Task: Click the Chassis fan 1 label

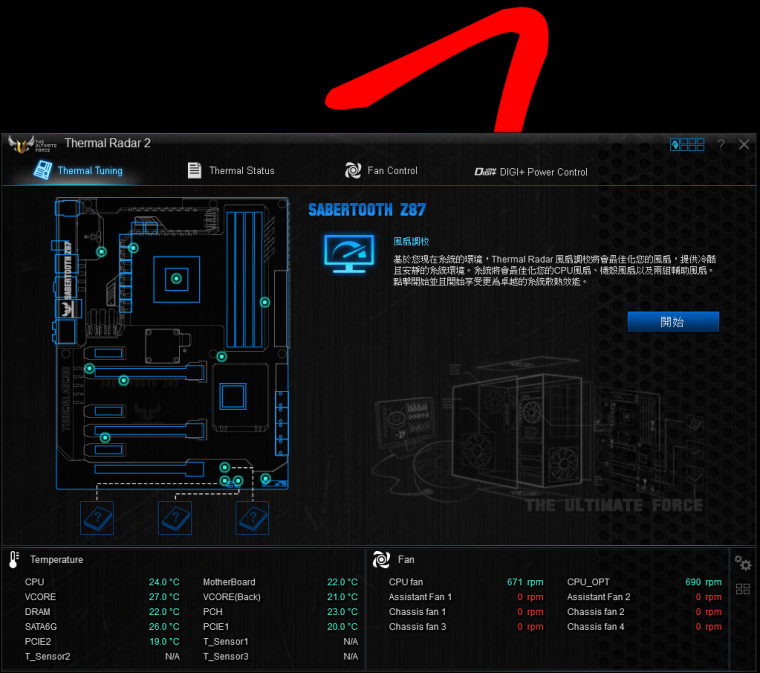Action: 417,612
